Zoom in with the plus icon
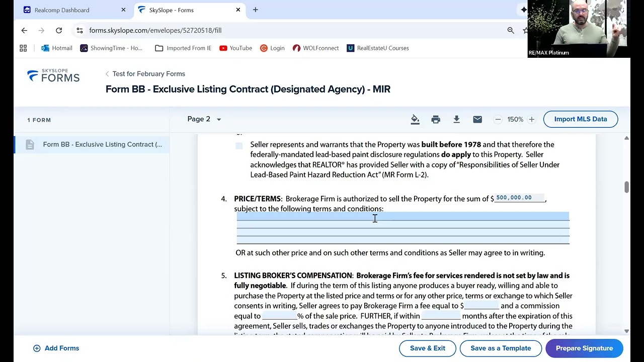The width and height of the screenshot is (644, 362). click(x=531, y=119)
